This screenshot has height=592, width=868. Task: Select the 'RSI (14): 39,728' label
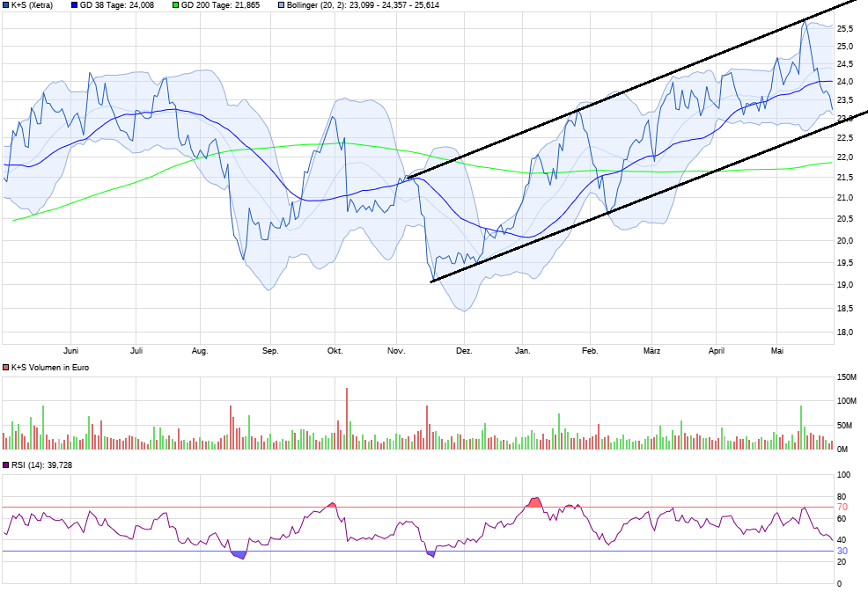(x=41, y=465)
